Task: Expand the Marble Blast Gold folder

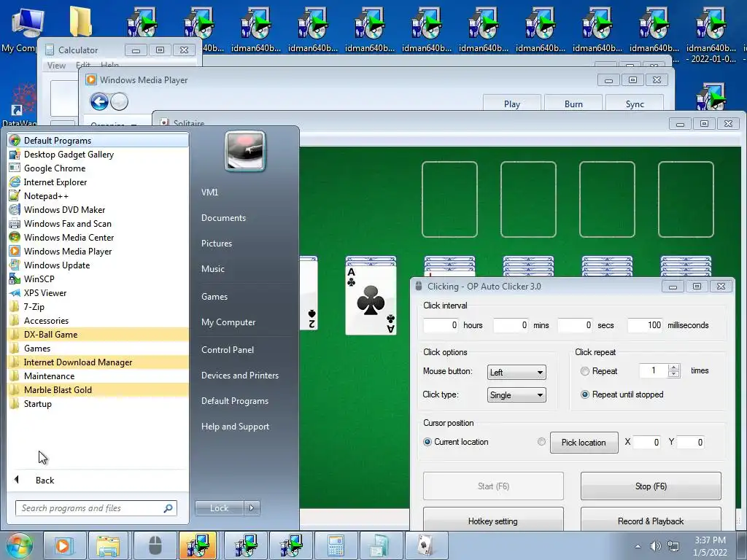Action: pos(98,389)
